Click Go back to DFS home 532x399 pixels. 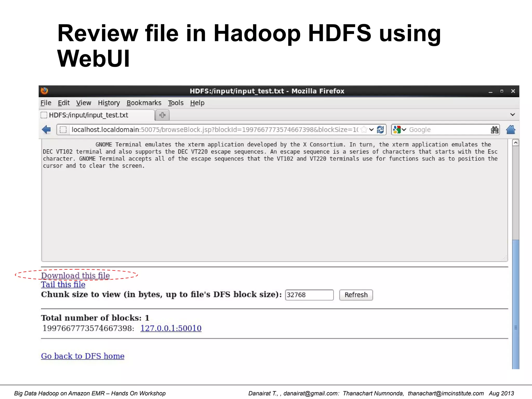[83, 356]
